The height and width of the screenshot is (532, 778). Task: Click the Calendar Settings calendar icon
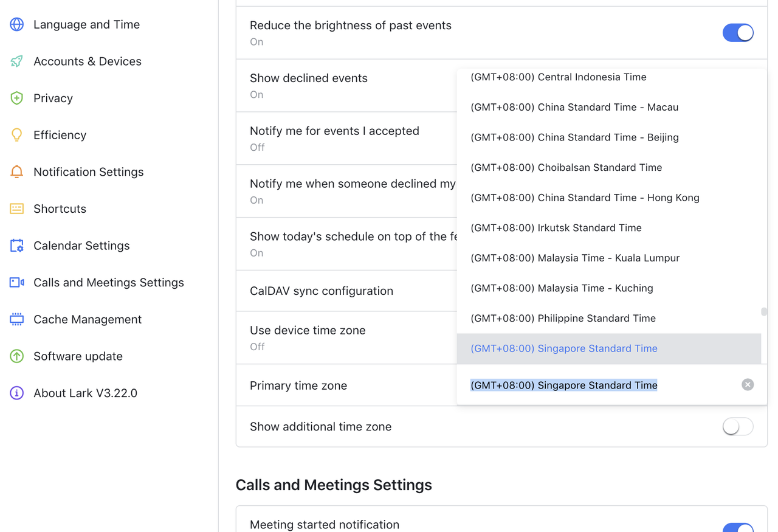click(17, 246)
